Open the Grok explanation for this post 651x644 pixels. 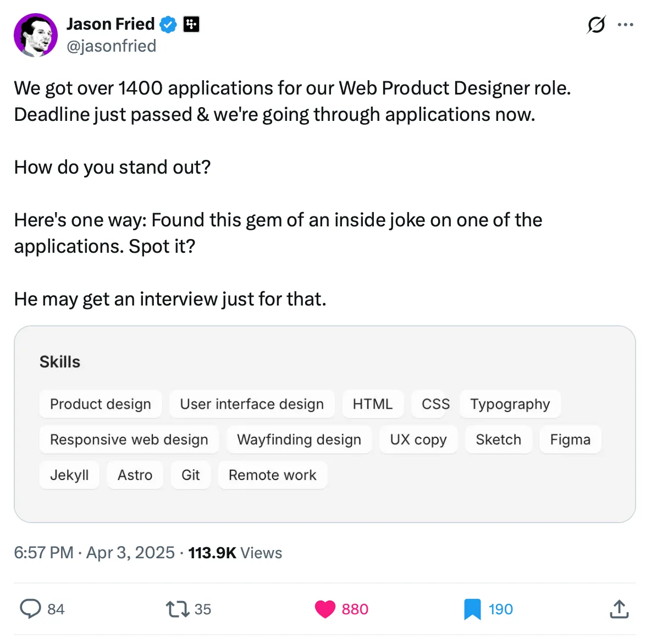(x=597, y=24)
